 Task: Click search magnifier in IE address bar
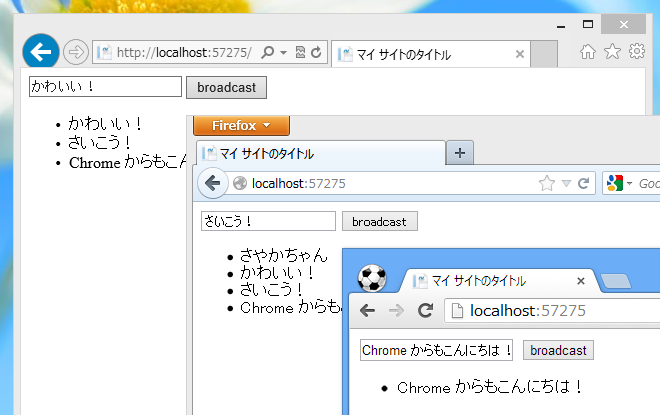268,52
